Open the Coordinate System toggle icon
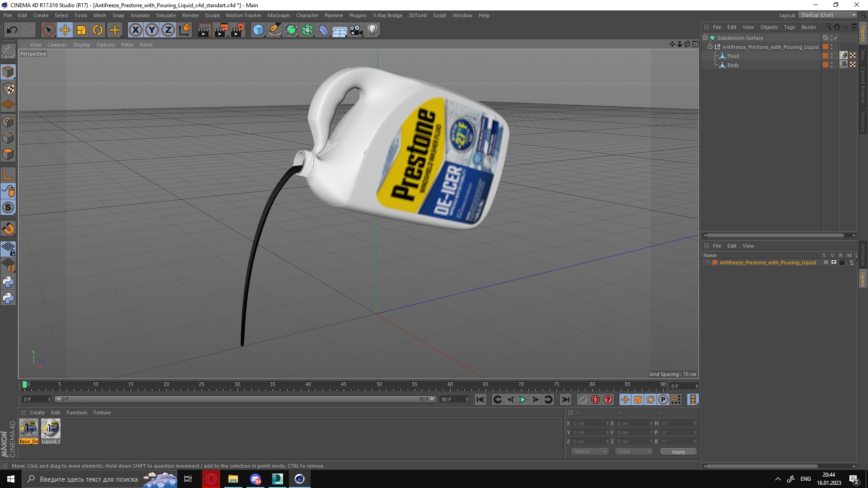 click(x=184, y=30)
